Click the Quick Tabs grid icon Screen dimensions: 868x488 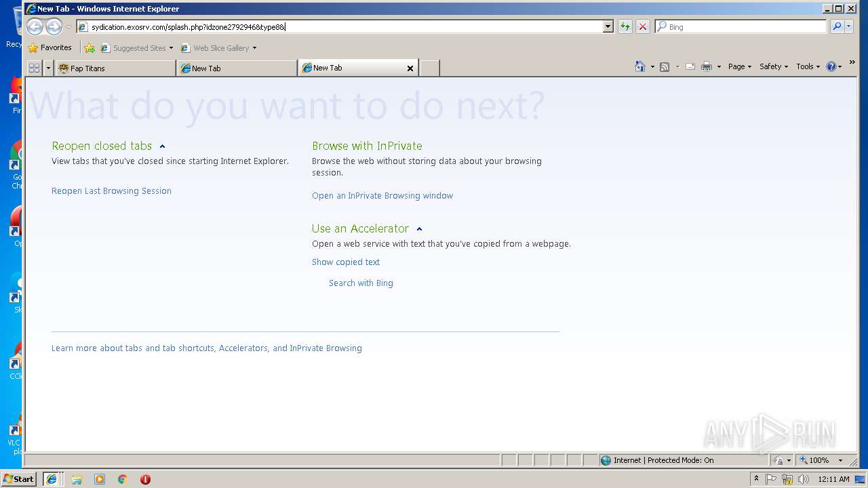(34, 68)
